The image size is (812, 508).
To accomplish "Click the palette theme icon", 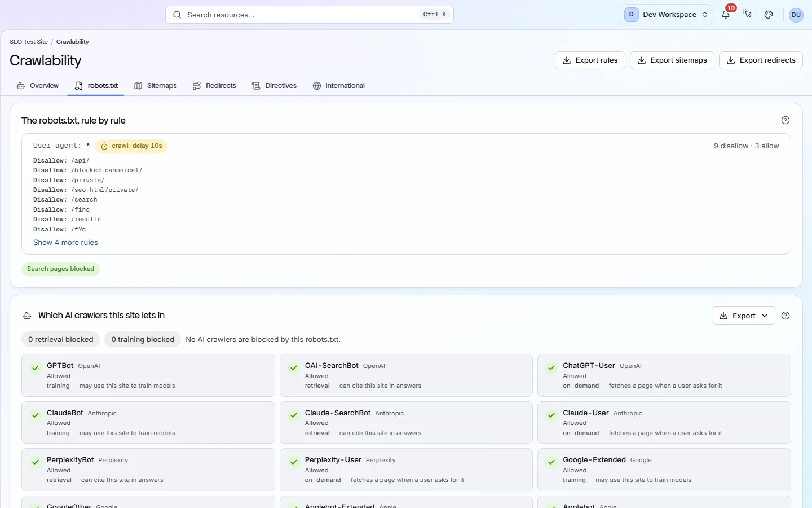I will 769,15.
